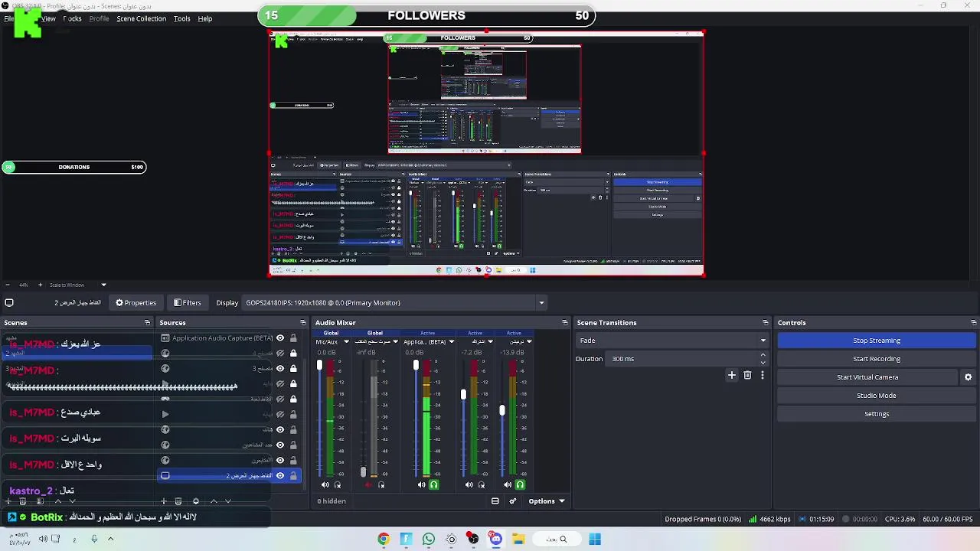Image resolution: width=980 pixels, height=551 pixels.
Task: Adjust the -13.9 dB channel volume fader
Action: pos(501,410)
